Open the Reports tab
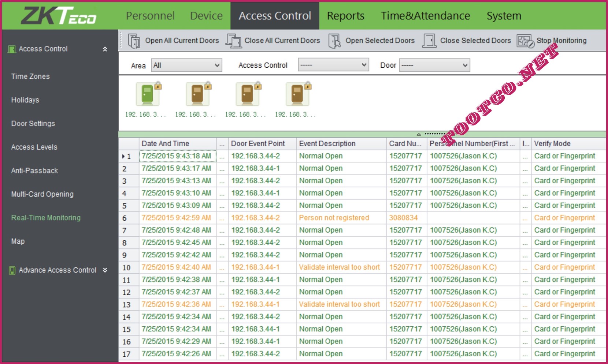The image size is (608, 364). (345, 16)
